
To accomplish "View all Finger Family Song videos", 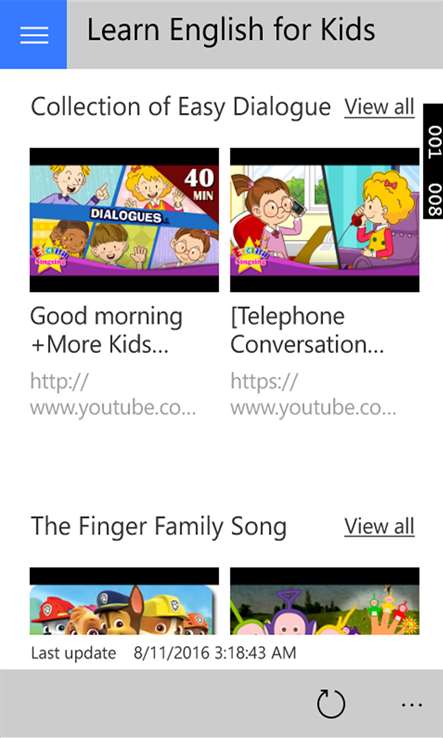I will pyautogui.click(x=379, y=526).
